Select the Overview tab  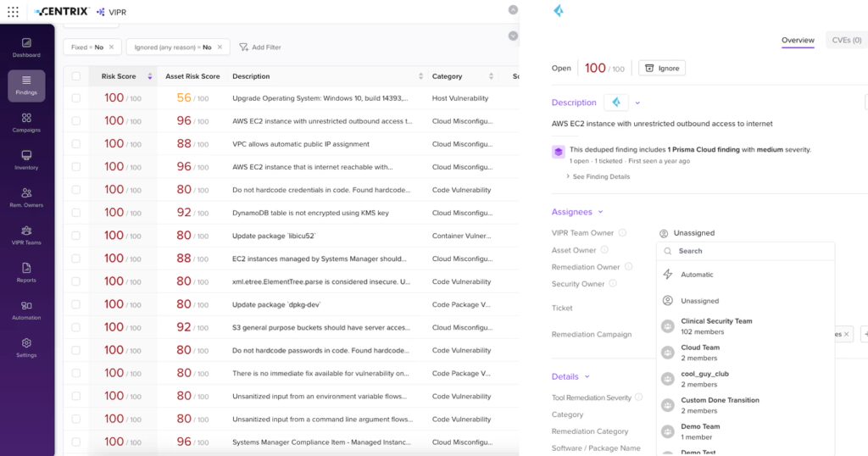[798, 40]
